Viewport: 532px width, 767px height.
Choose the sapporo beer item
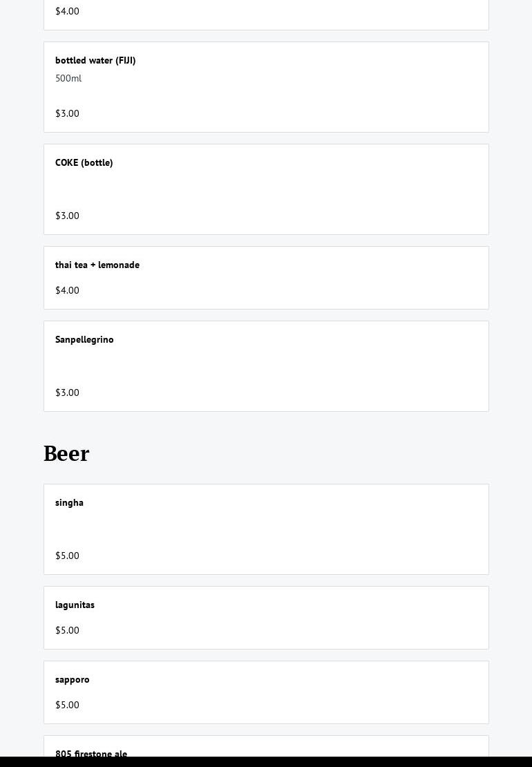tap(266, 692)
